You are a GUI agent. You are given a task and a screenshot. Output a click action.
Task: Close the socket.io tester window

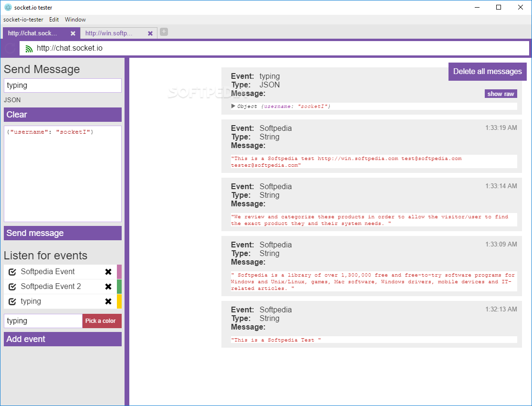tap(521, 7)
